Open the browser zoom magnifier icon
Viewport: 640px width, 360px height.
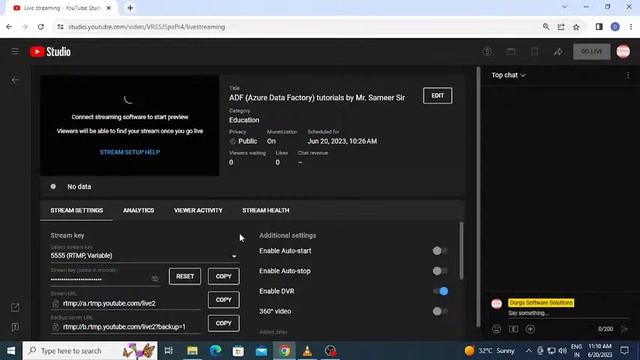(546, 27)
